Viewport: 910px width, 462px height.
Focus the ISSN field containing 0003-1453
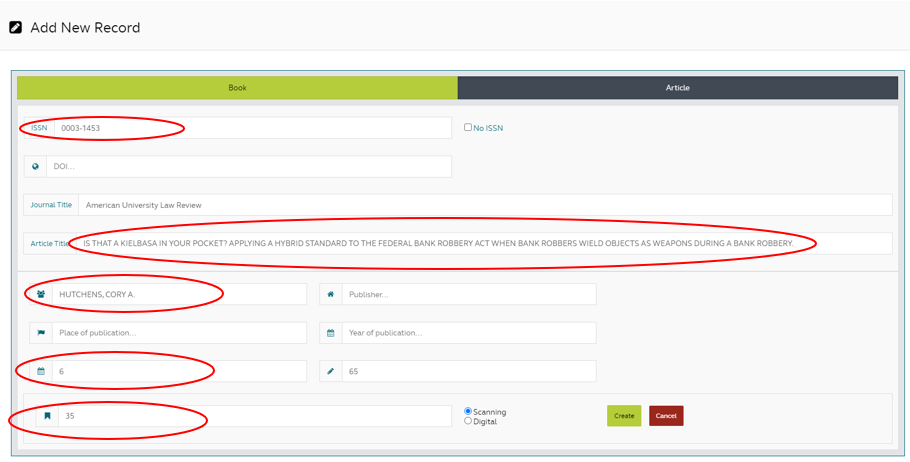coord(250,128)
